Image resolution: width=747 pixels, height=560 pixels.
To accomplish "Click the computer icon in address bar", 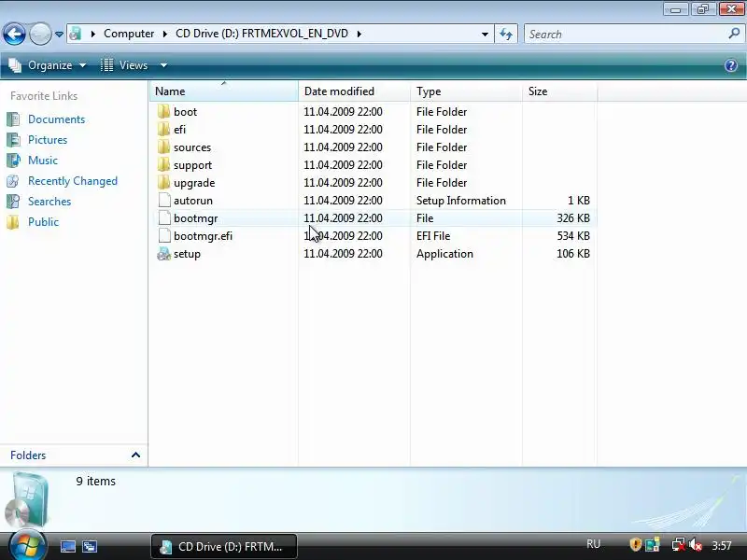I will [x=76, y=34].
